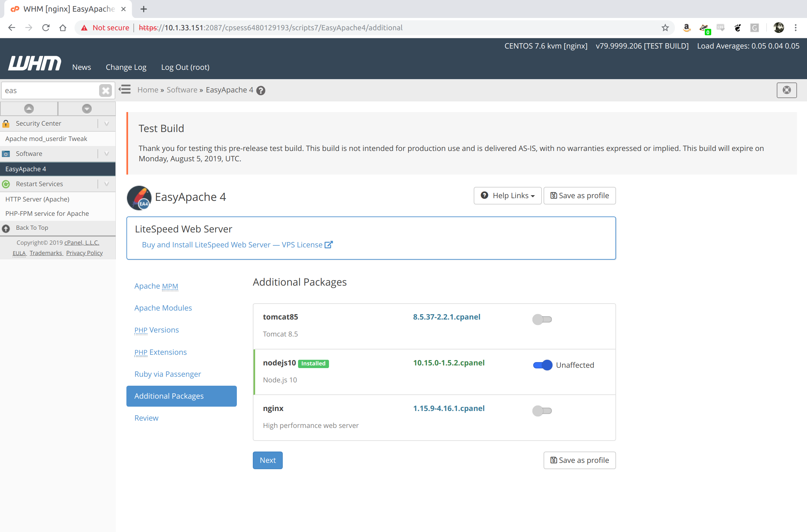Open Ruby via Passenger section
Image resolution: width=807 pixels, height=532 pixels.
[x=168, y=374]
